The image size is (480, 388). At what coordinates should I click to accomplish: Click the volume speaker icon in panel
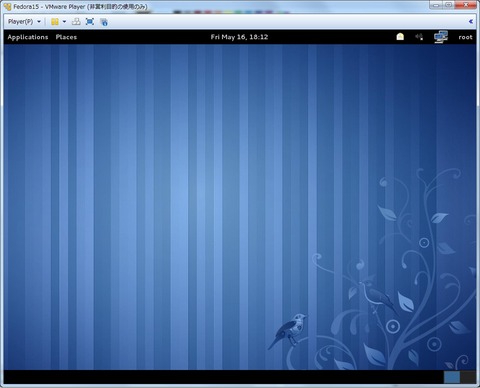click(419, 37)
